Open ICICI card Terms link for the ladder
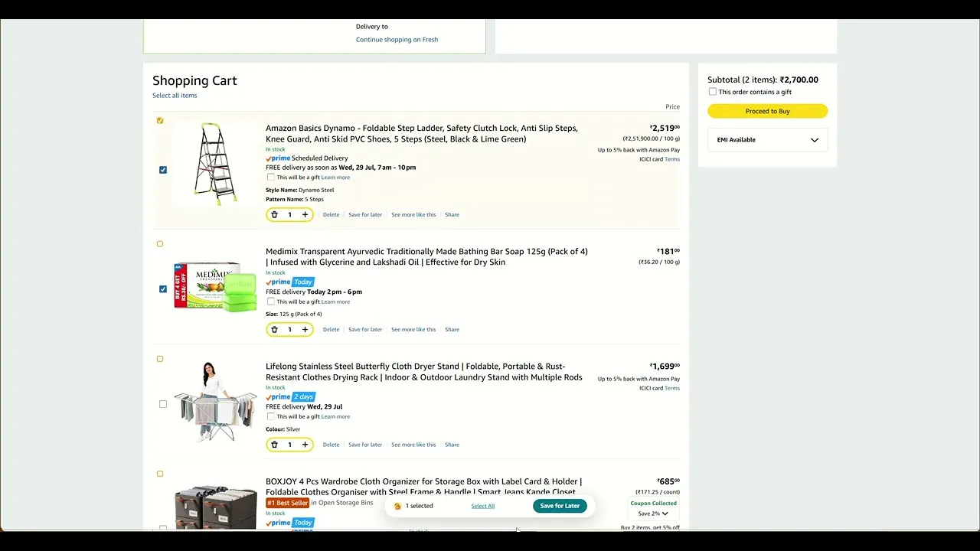Screen dimensions: 980x551 [x=672, y=159]
